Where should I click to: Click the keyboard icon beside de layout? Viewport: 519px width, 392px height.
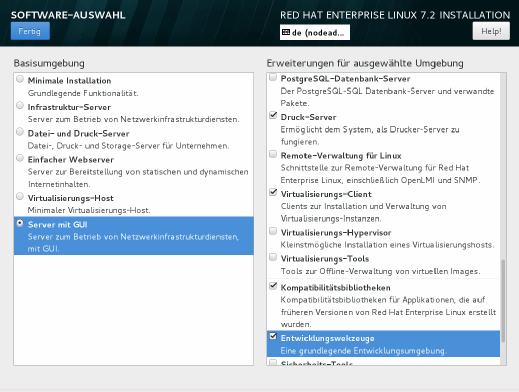click(x=286, y=32)
